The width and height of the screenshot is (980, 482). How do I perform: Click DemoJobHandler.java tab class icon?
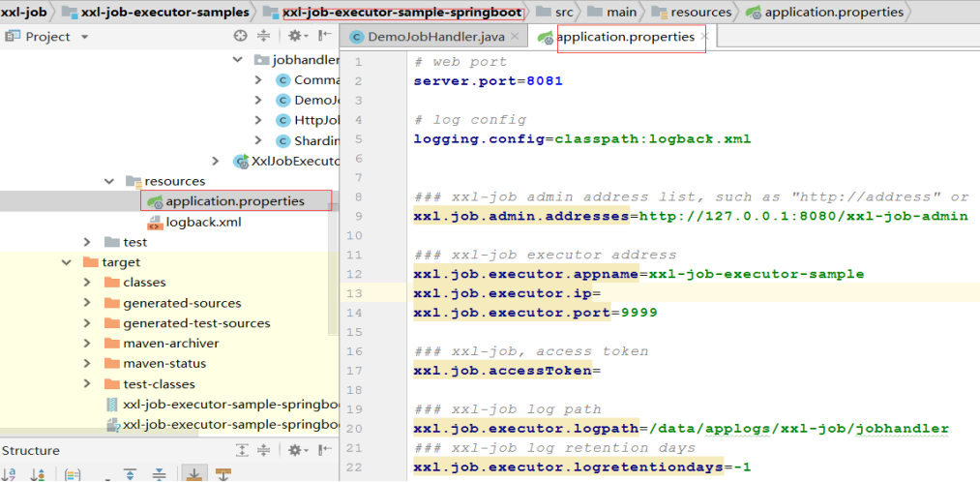pos(357,37)
